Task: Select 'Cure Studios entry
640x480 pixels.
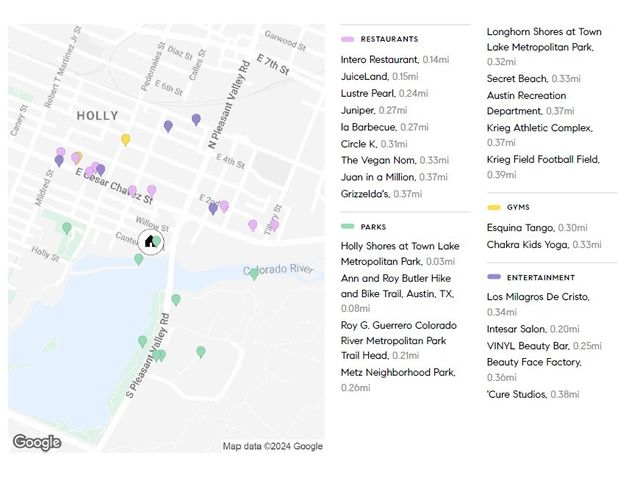Action: pos(533,394)
